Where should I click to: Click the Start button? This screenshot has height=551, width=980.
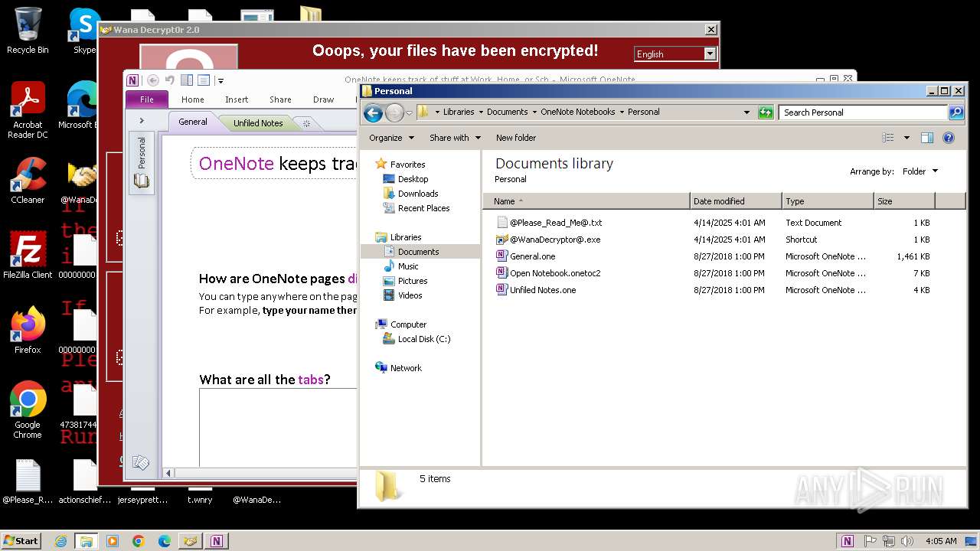21,541
